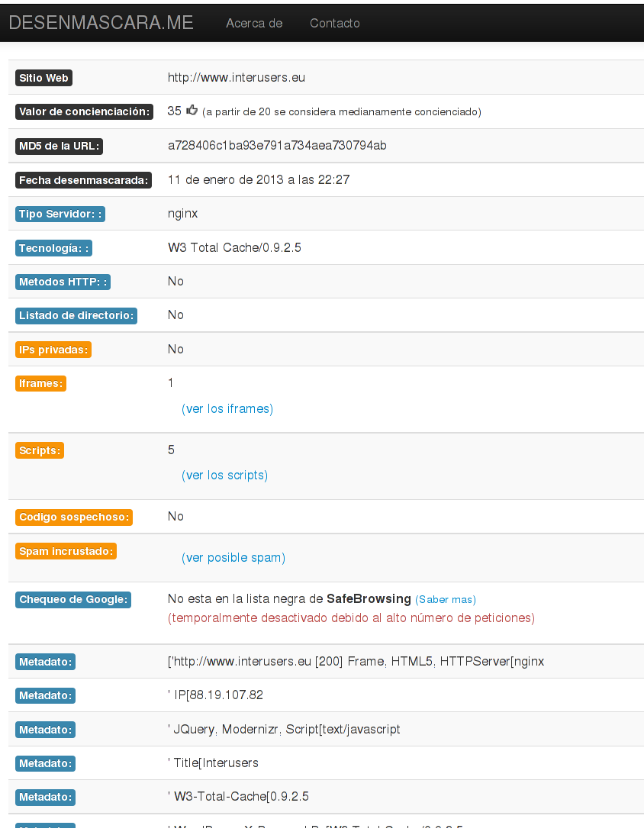Click the Tipo Servidor badge
Screen dimensions: 644x835
(60, 214)
